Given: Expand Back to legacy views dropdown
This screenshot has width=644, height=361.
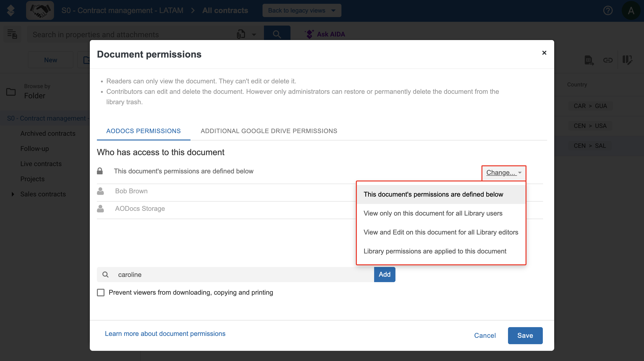Looking at the screenshot, I should 301,10.
